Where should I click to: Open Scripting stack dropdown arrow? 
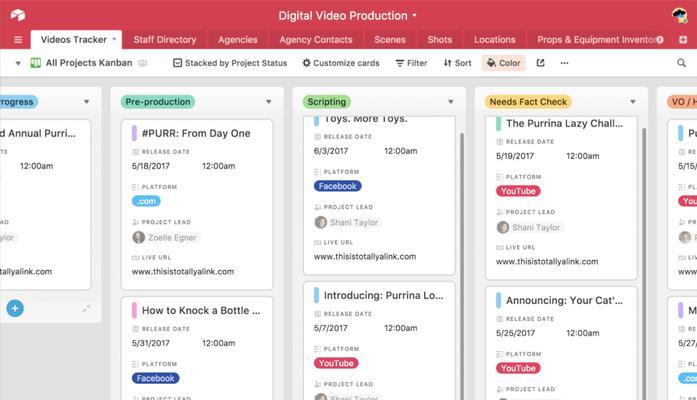(451, 102)
